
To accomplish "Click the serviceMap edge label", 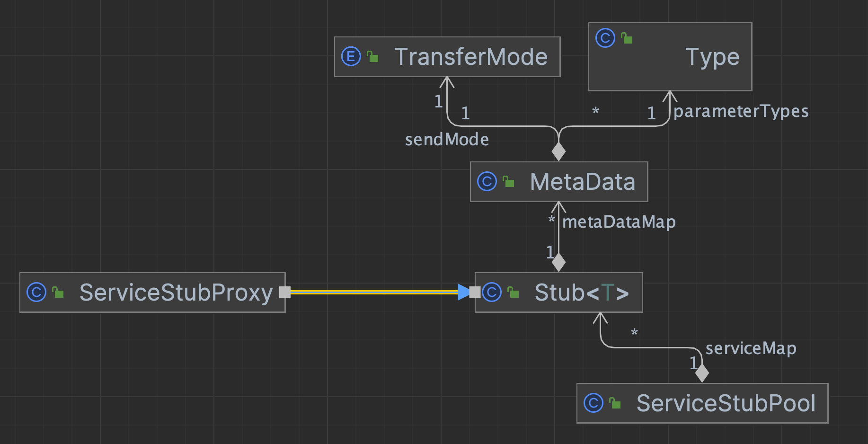I will coord(751,348).
